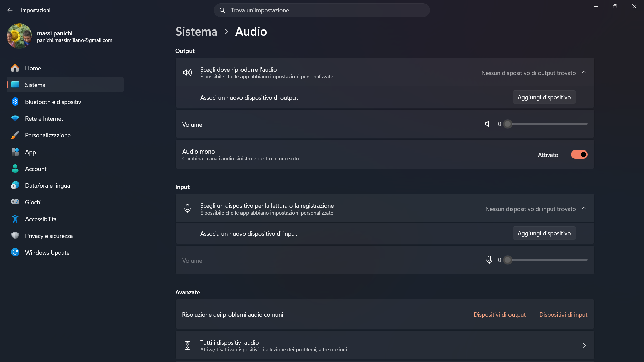This screenshot has width=644, height=362.
Task: Click the Tutti i dispositivi audio speaker icon
Action: (187, 345)
